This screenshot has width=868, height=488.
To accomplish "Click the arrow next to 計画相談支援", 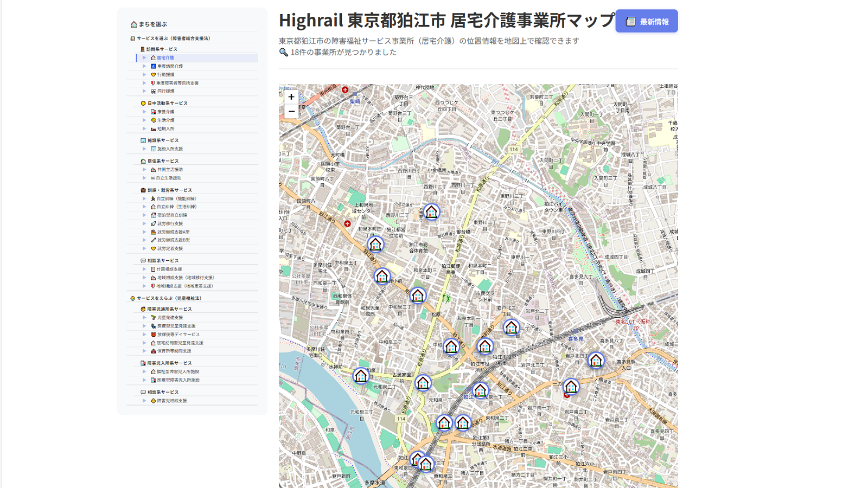I will pos(144,269).
